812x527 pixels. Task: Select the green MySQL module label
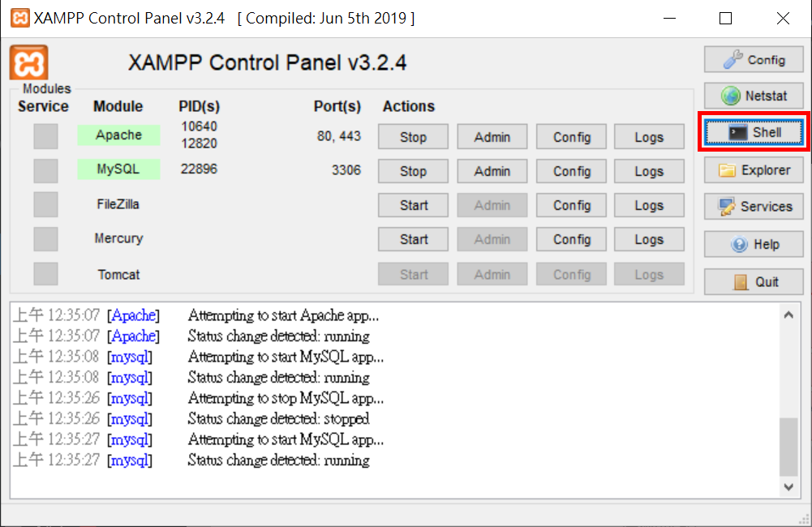(118, 169)
